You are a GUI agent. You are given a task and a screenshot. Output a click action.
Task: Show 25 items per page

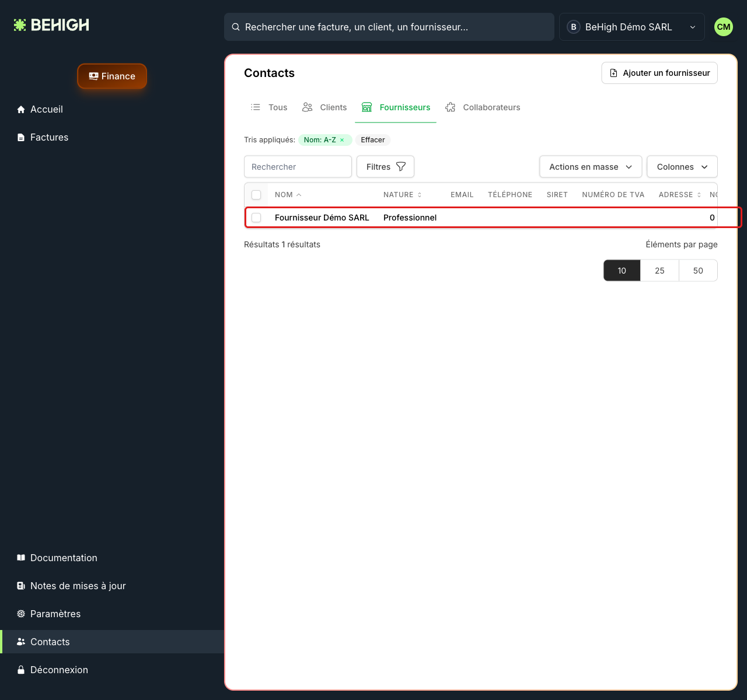click(659, 271)
